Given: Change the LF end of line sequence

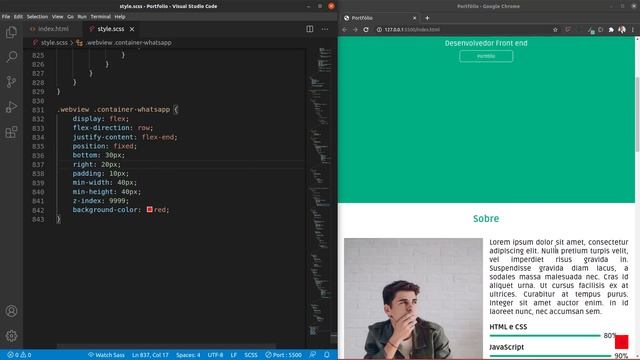Looking at the screenshot, I should (x=234, y=355).
